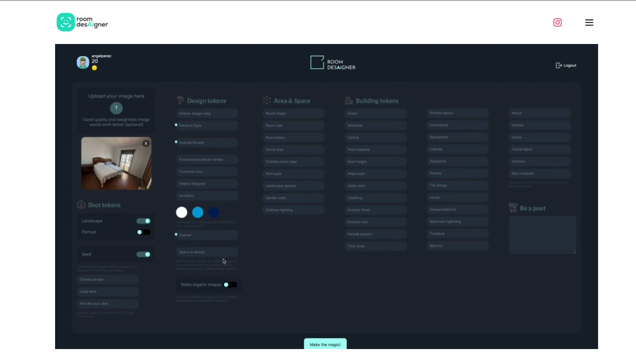Open the Kitchen layout dropdown
Screen dimensions: 636x364
(457, 113)
